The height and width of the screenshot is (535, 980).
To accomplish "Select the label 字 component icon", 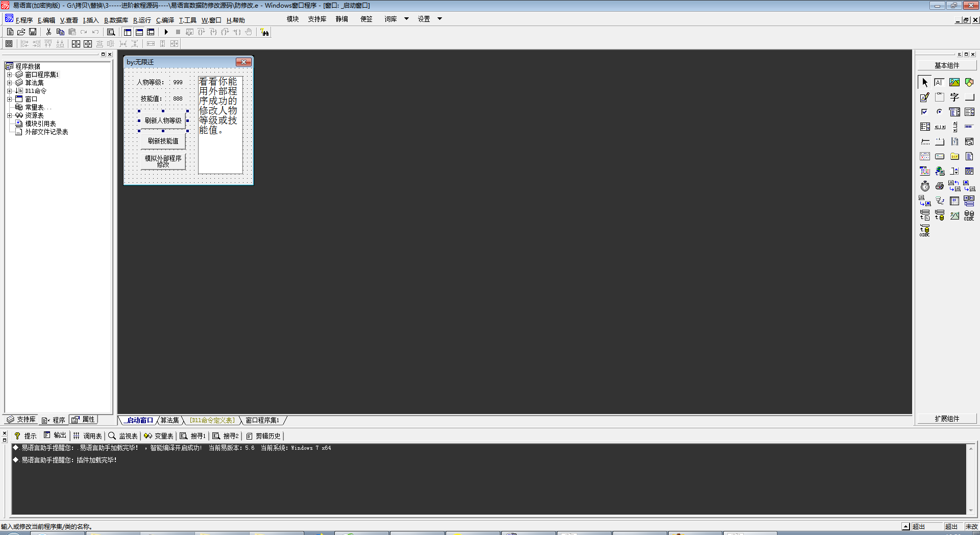I will (954, 97).
